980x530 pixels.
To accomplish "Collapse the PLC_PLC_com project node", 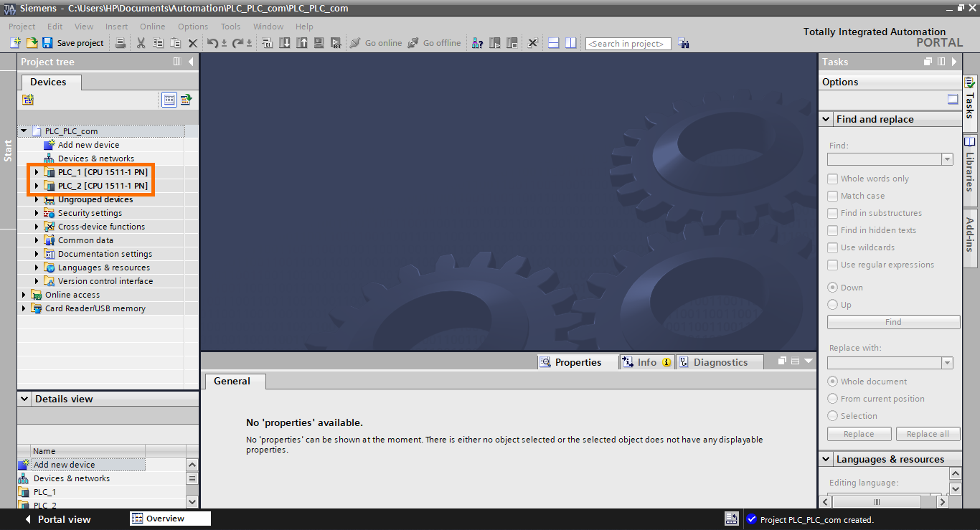I will pos(24,131).
